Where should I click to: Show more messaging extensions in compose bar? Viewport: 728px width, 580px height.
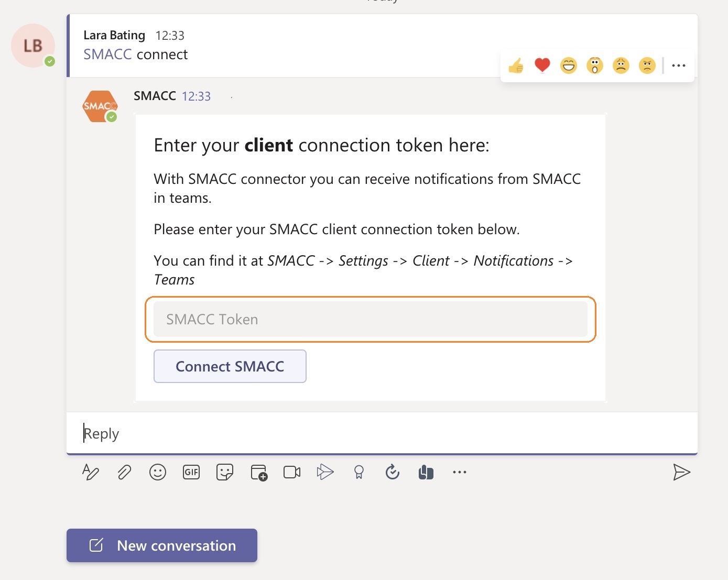pyautogui.click(x=460, y=472)
